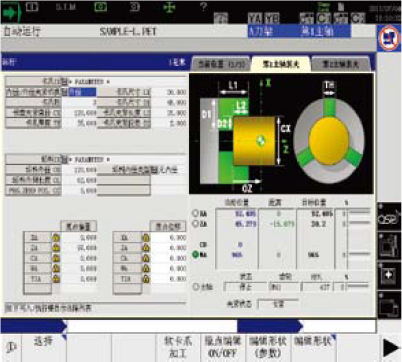Click the green arrow icon at top-left
Image resolution: width=402 pixels, height=362 pixels.
(x=11, y=13)
